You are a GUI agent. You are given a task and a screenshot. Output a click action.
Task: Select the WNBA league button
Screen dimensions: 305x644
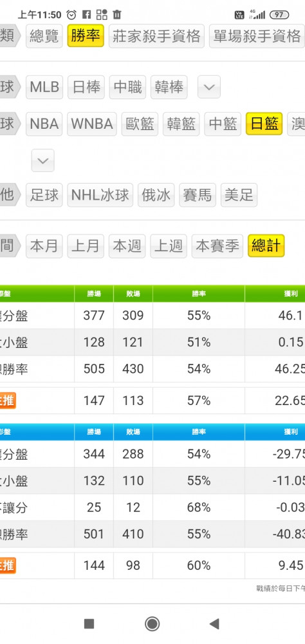92,124
